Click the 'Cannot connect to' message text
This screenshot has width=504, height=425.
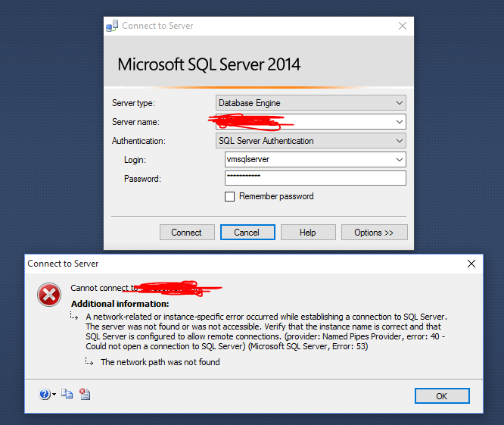[x=104, y=288]
